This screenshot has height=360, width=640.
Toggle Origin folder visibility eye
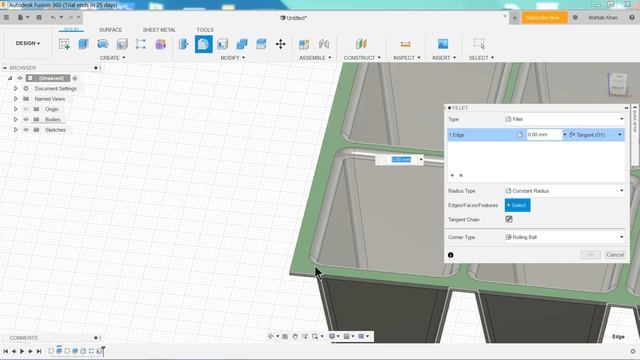click(x=26, y=109)
